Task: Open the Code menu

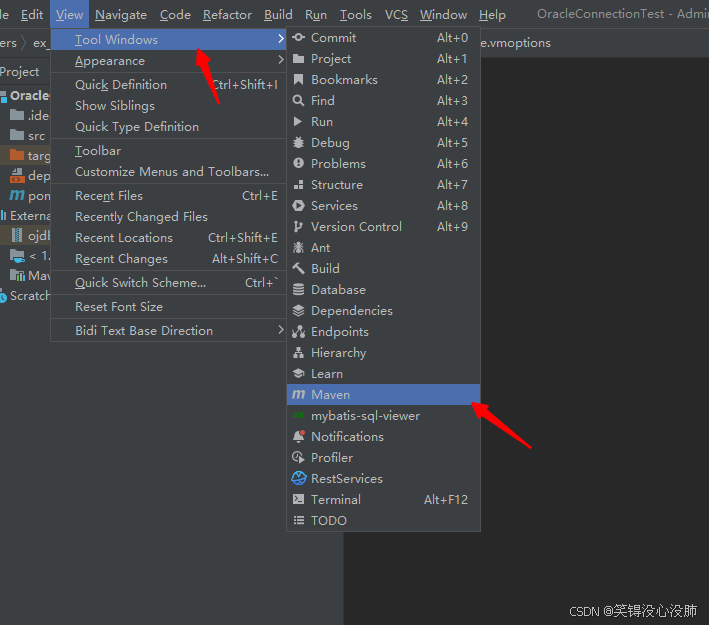Action: pyautogui.click(x=175, y=15)
